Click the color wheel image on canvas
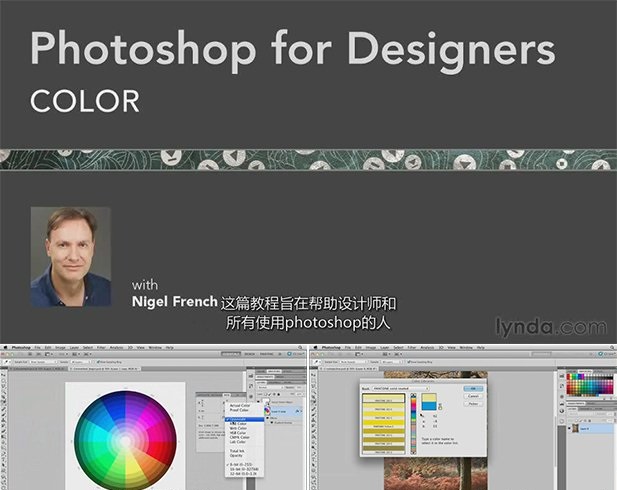617x490 pixels. pos(126,440)
